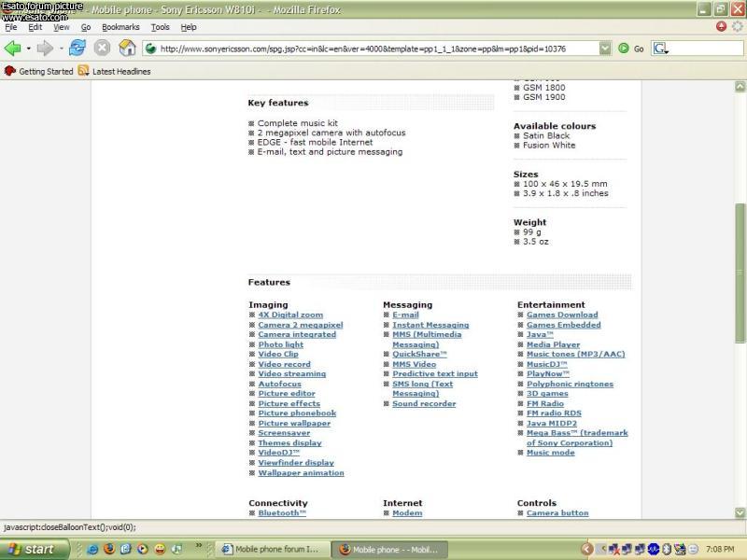The image size is (747, 560).
Task: Click the Stop loading icon
Action: [x=102, y=48]
